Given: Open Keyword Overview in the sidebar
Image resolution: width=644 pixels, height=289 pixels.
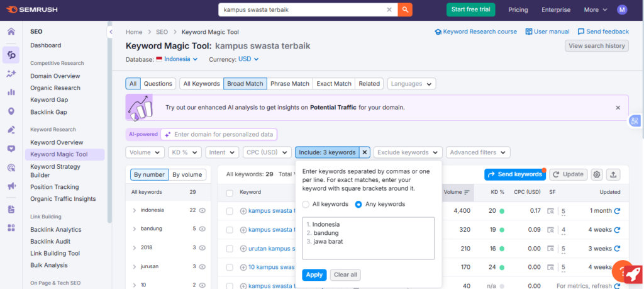Looking at the screenshot, I should (57, 142).
